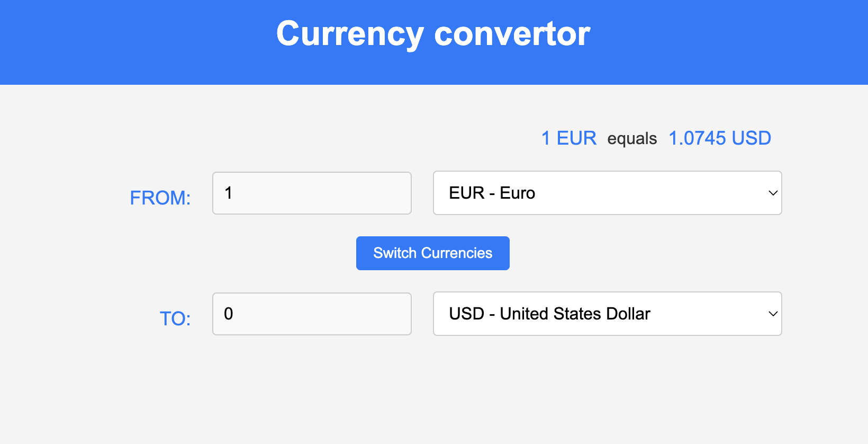
Task: Expand the chevron arrow of the TO currency selector
Action: [773, 314]
